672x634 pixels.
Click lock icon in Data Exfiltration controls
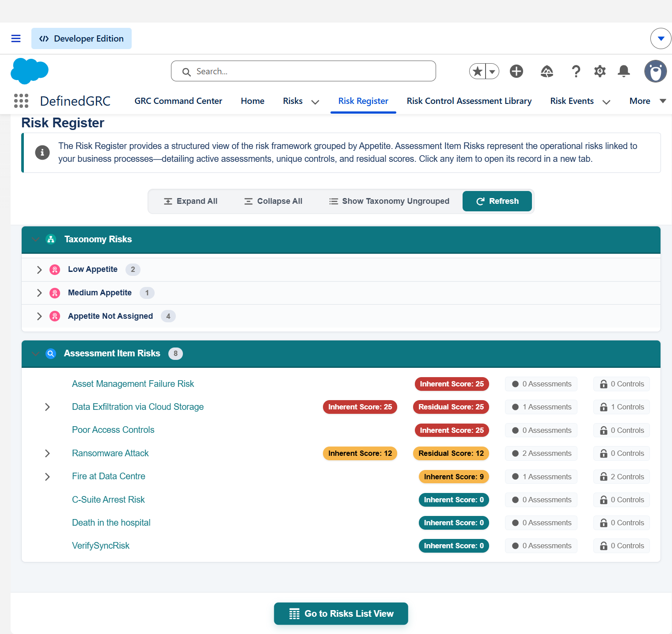pos(604,407)
